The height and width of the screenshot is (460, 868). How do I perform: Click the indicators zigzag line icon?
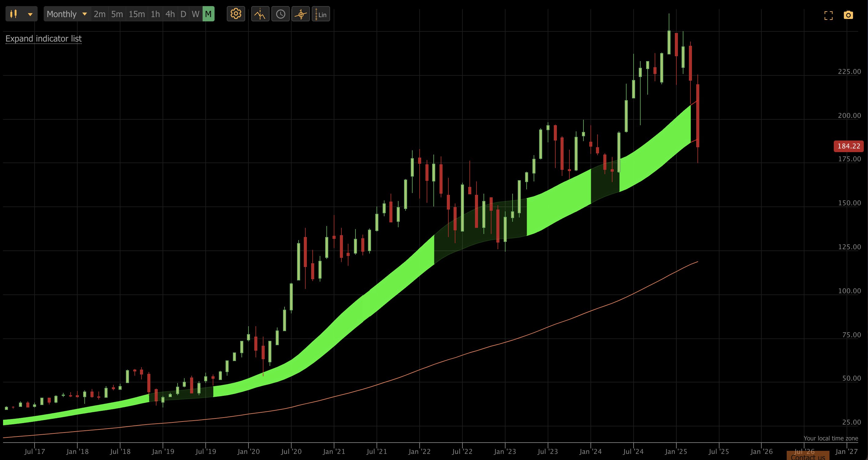coord(260,14)
